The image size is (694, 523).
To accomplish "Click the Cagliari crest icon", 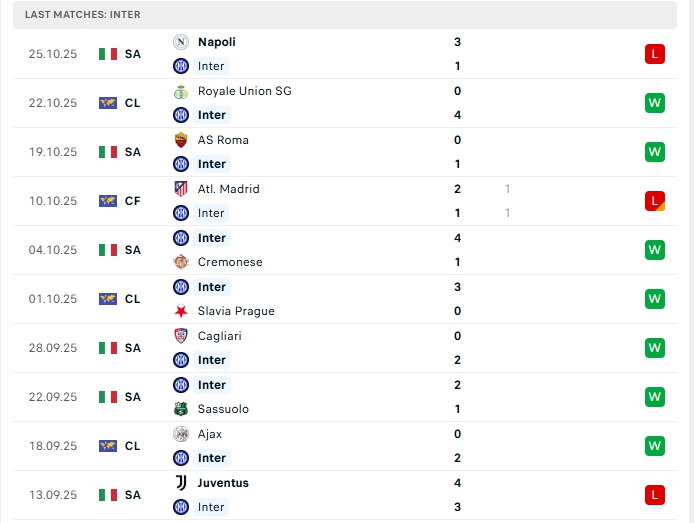I will (x=181, y=336).
